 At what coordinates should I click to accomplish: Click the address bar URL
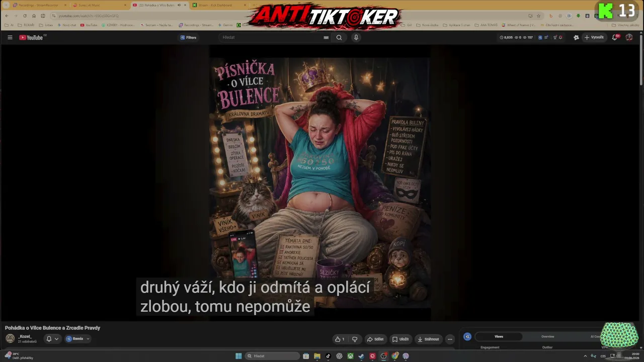(x=89, y=16)
